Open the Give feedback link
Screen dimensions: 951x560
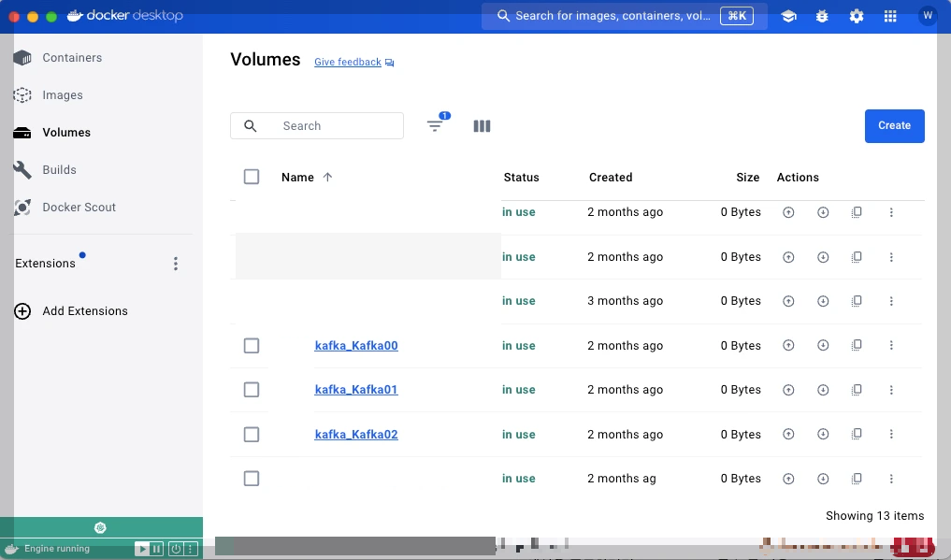coord(347,63)
